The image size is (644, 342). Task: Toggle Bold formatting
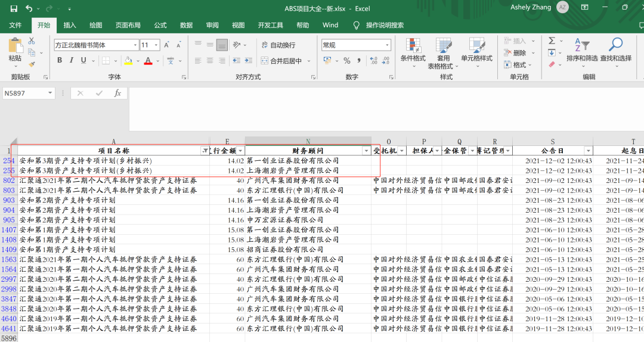(x=60, y=60)
